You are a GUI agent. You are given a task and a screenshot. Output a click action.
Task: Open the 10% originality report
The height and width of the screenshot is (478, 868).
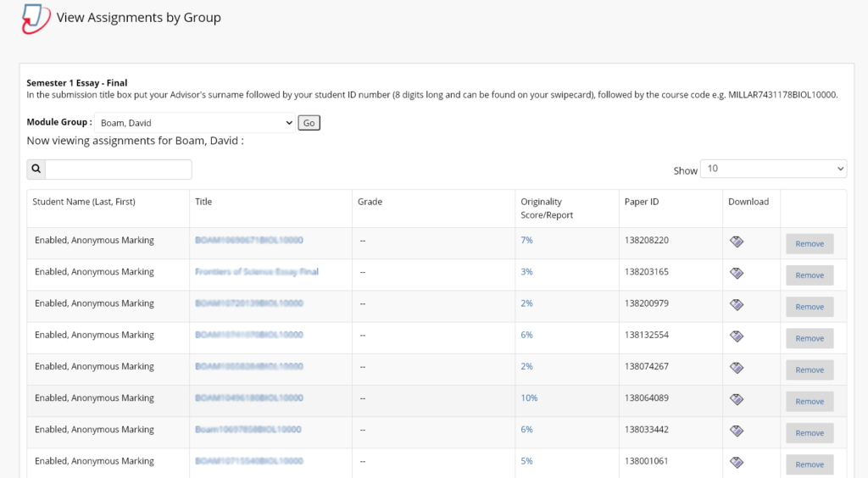(x=529, y=397)
